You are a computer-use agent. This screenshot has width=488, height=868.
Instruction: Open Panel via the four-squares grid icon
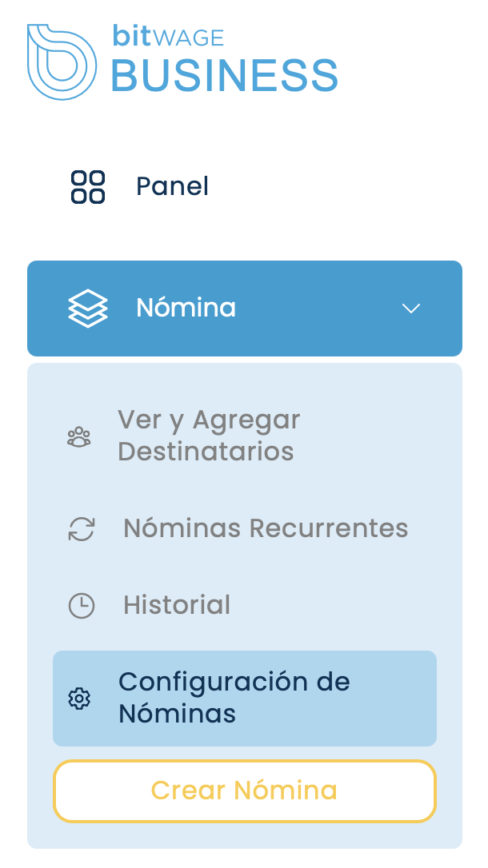[x=88, y=187]
